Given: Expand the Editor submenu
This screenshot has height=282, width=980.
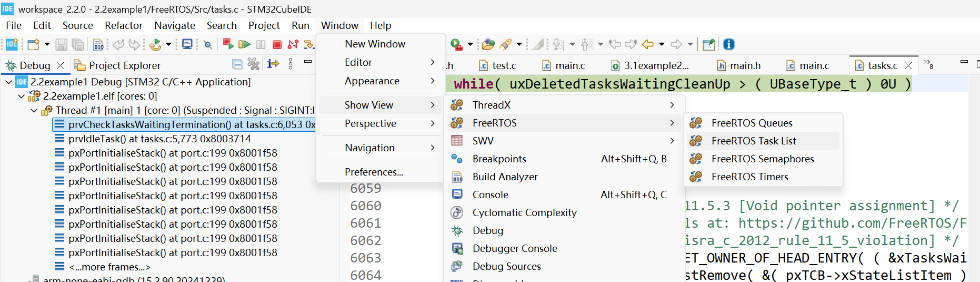Looking at the screenshot, I should 381,62.
